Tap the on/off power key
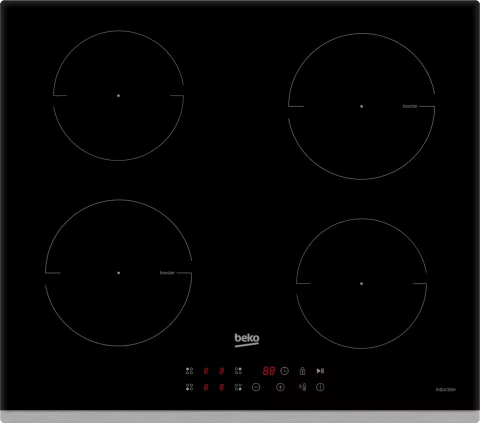 (320, 387)
